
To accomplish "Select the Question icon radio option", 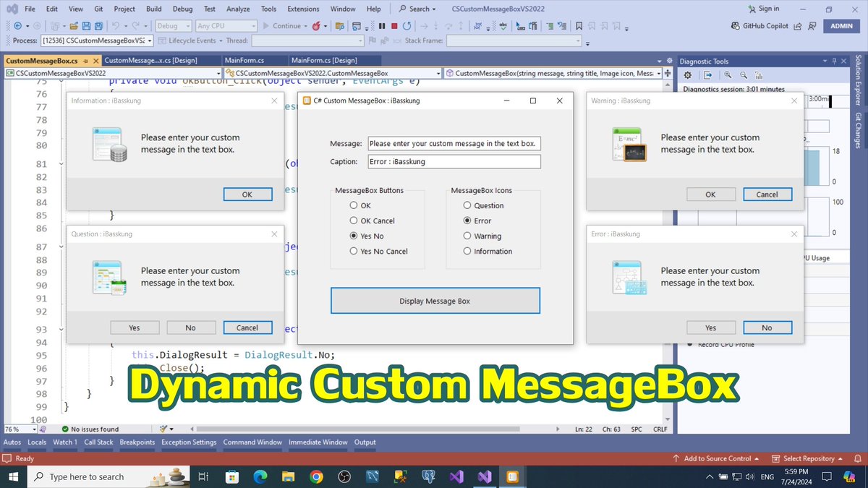I will tap(483, 206).
